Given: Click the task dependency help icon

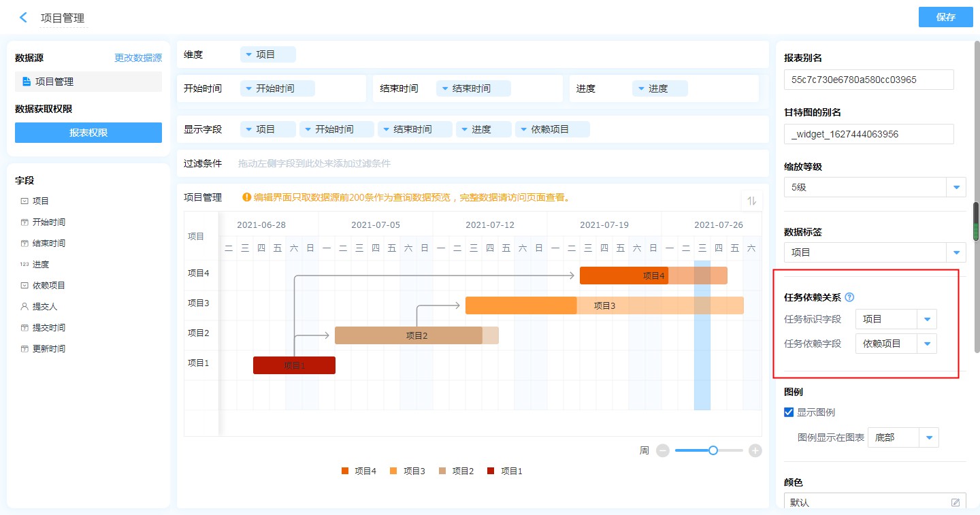Looking at the screenshot, I should click(x=849, y=297).
